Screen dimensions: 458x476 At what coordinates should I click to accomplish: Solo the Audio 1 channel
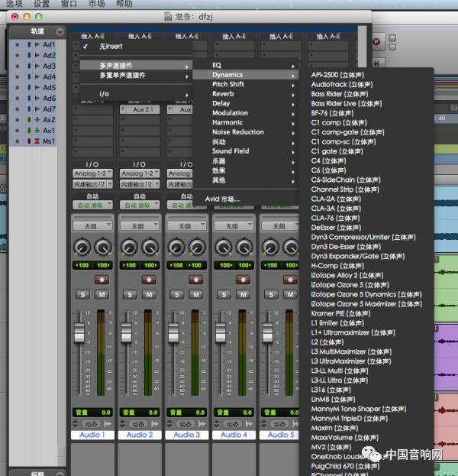[82, 294]
